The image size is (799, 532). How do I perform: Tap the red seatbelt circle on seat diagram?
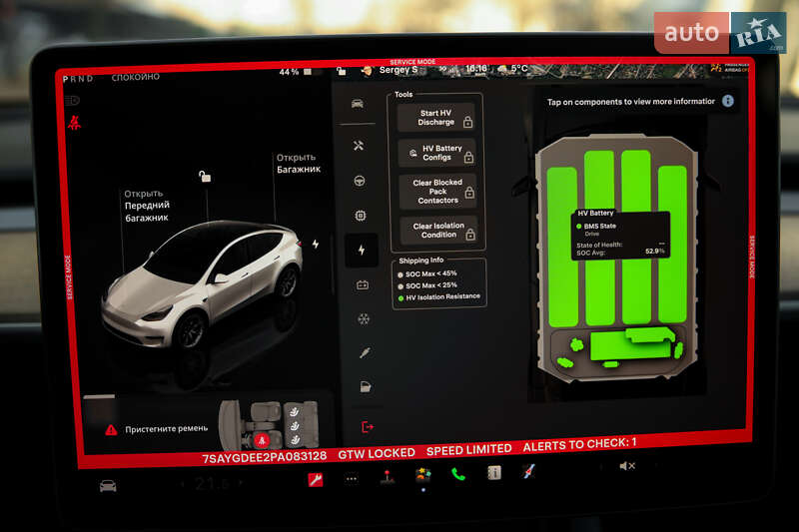(x=262, y=440)
